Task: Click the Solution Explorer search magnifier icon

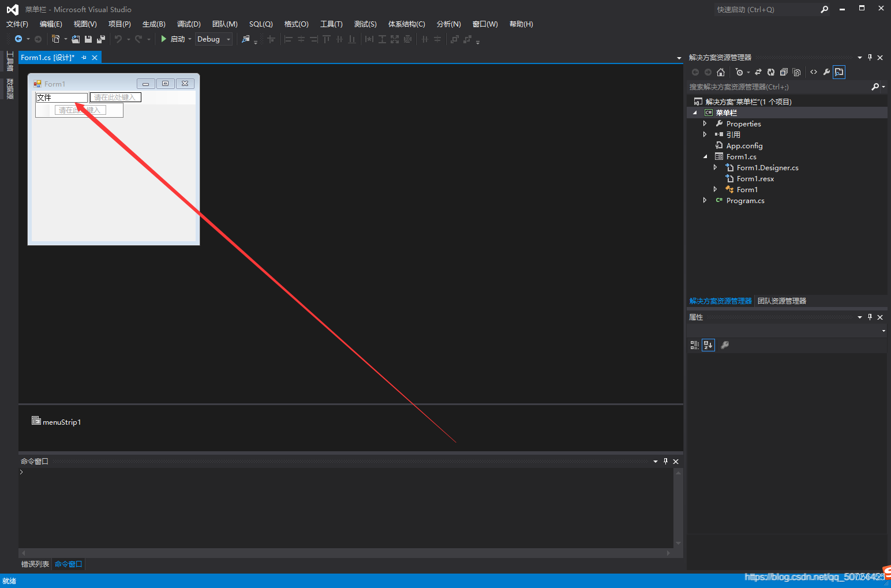Action: [875, 87]
